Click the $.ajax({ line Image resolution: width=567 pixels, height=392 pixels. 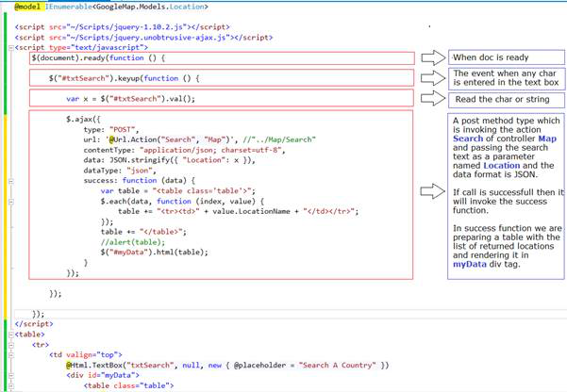point(83,119)
